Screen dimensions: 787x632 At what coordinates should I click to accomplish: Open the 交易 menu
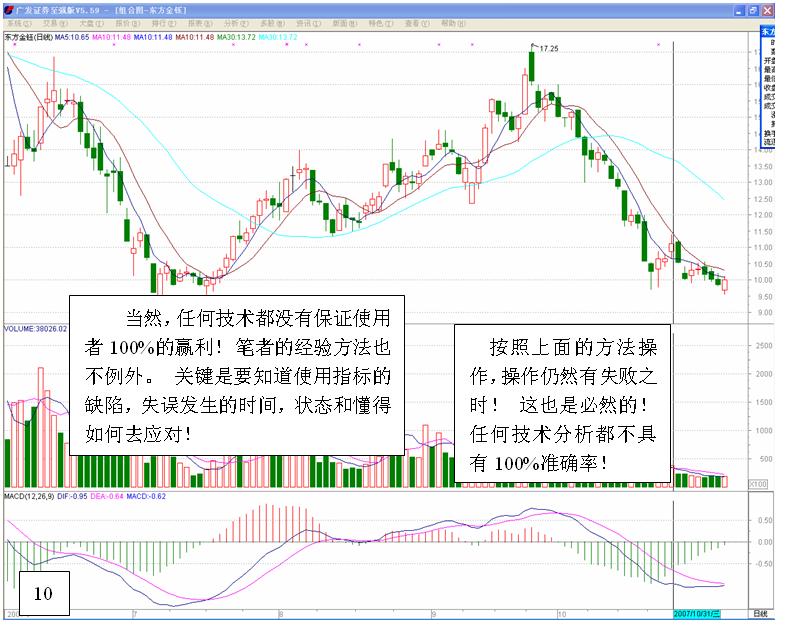coord(55,24)
